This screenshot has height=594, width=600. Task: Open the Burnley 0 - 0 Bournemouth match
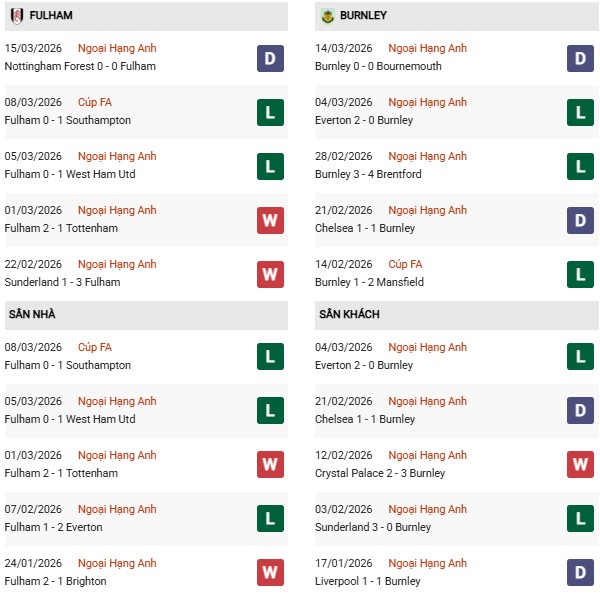[x=377, y=66]
